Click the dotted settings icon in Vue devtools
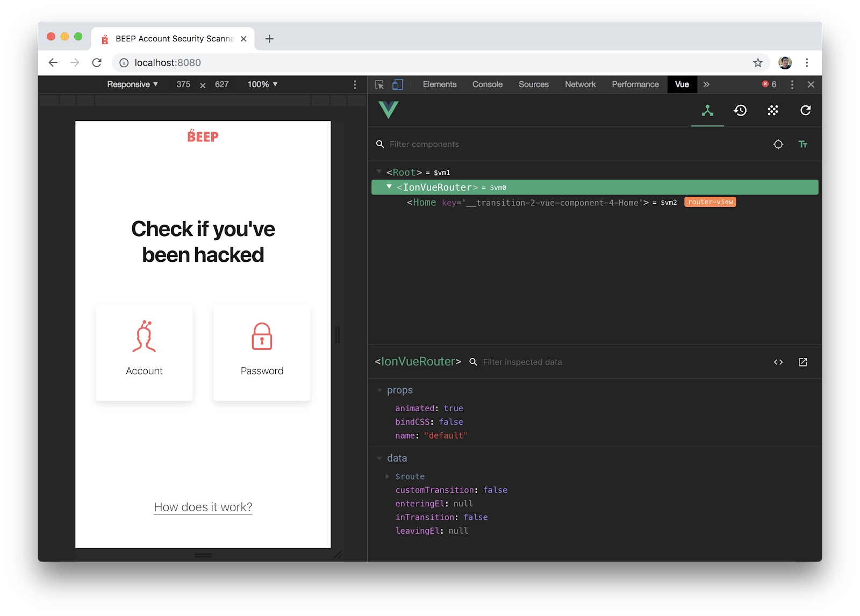The image size is (860, 616). tap(773, 111)
